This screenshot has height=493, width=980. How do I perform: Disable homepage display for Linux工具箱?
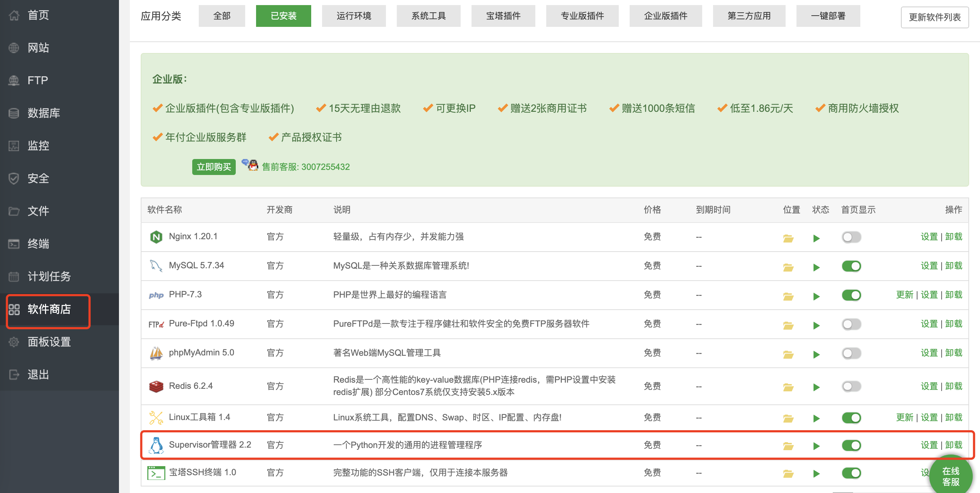851,417
